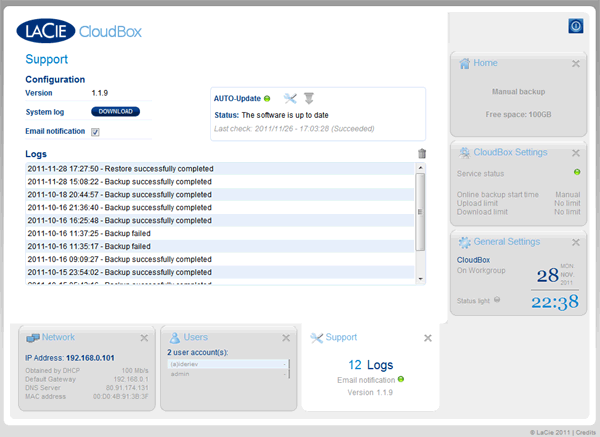Toggle the Email notification checkbox
The image size is (600, 437).
95,132
